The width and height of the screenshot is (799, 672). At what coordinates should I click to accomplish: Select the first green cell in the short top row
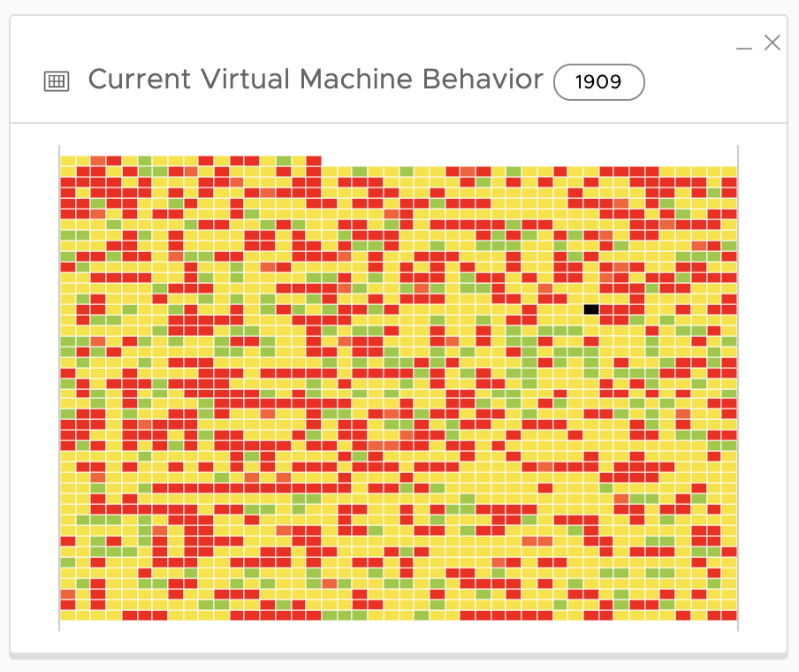pyautogui.click(x=144, y=161)
